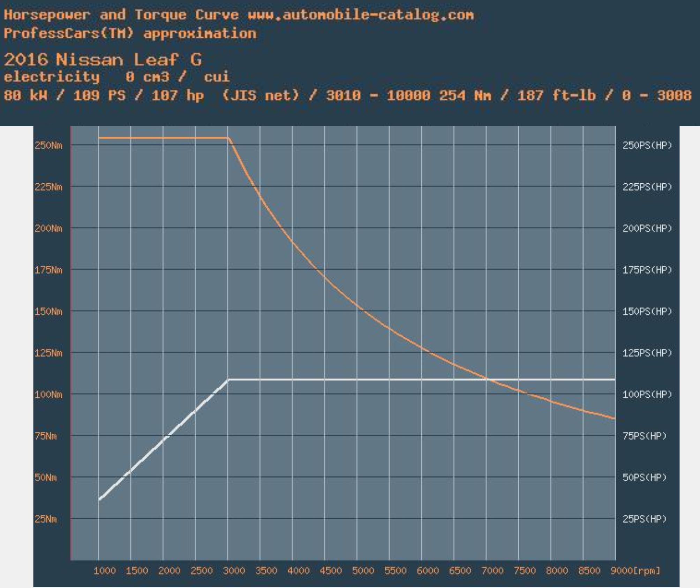Click the 5000 rpm axis tick label
Viewport: 700px width, 588px height.
363,571
